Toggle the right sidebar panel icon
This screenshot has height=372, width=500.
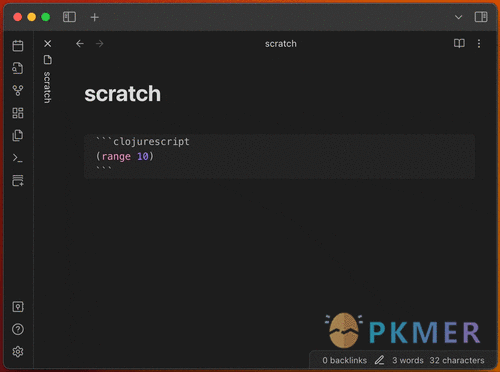point(481,17)
